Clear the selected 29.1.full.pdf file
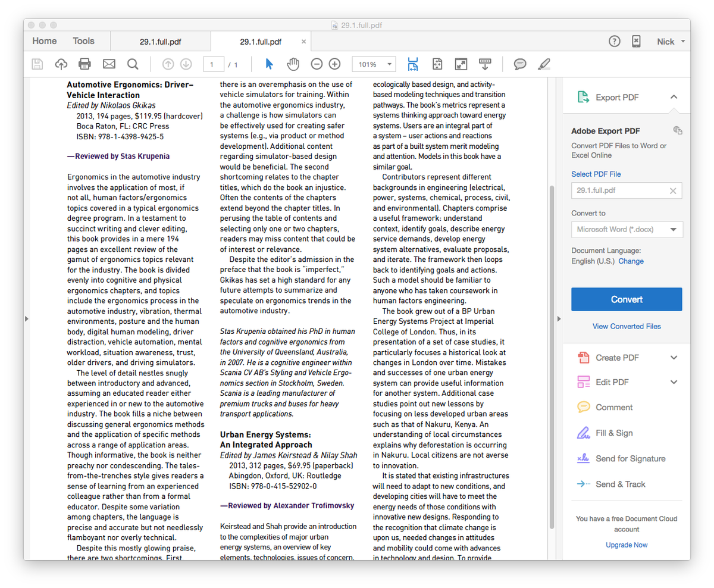714x588 pixels. (673, 191)
